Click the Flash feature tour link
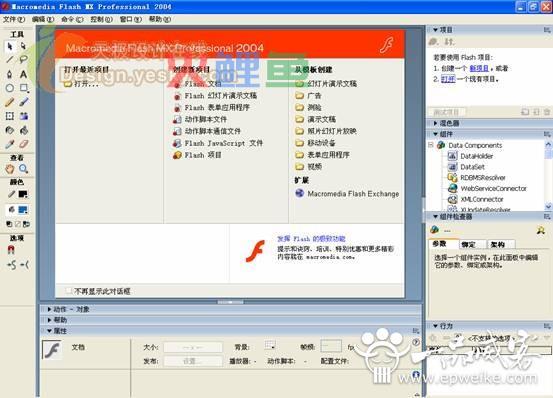This screenshot has height=398, width=553. pyautogui.click(x=311, y=239)
